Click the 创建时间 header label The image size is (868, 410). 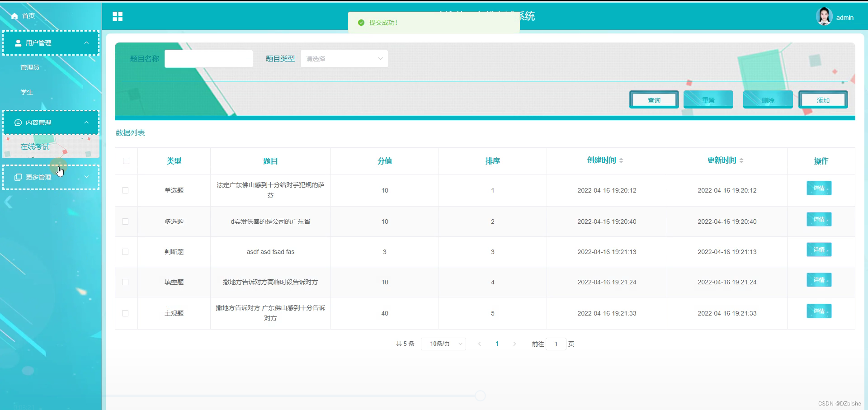point(601,160)
